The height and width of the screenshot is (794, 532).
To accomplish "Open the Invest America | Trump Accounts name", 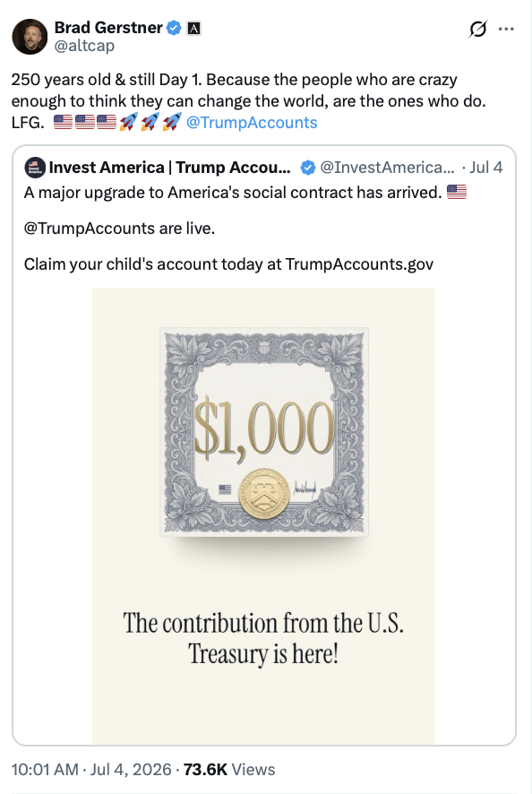I will tap(169, 168).
